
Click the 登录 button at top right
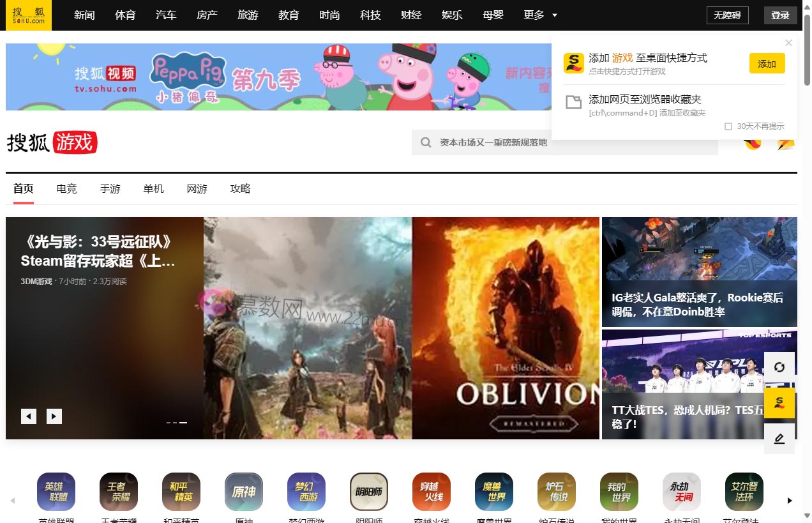[780, 15]
